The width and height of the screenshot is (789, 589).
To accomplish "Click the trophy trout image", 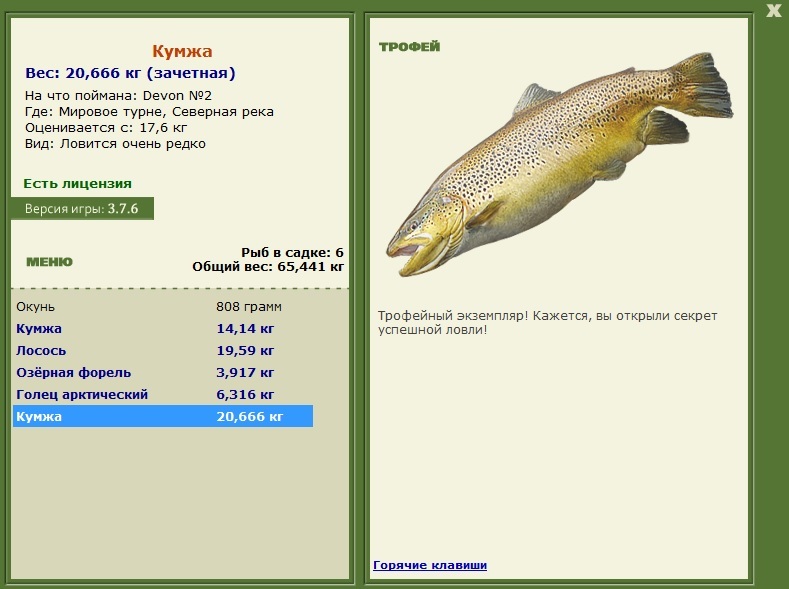I will [x=559, y=163].
